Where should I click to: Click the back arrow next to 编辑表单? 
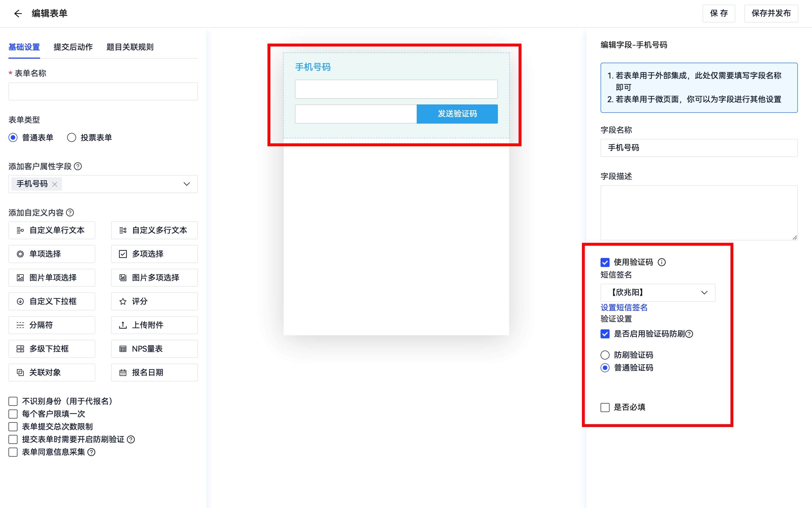18,14
